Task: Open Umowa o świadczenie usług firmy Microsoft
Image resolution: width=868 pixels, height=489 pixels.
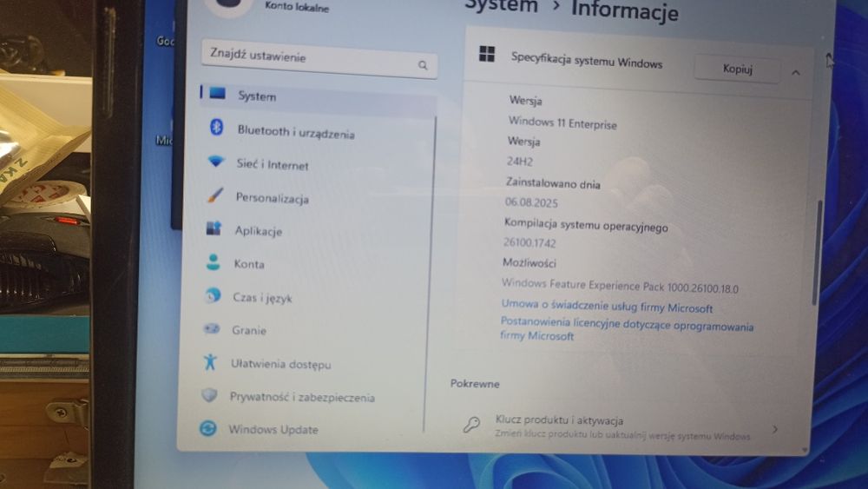Action: (x=607, y=306)
